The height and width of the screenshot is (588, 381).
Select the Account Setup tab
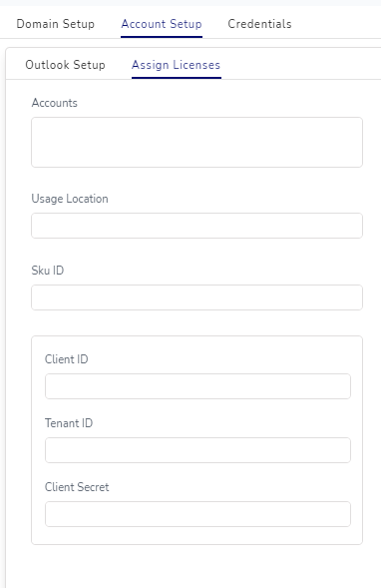click(162, 24)
